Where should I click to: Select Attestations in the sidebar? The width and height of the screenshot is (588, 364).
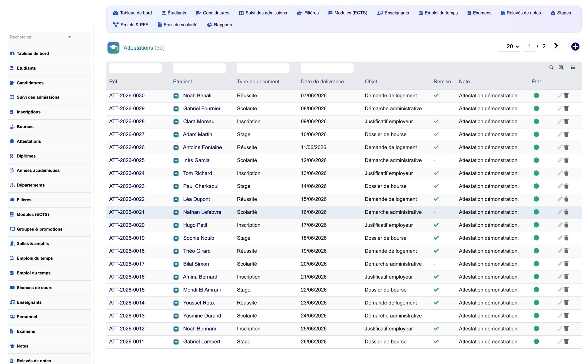(x=29, y=141)
